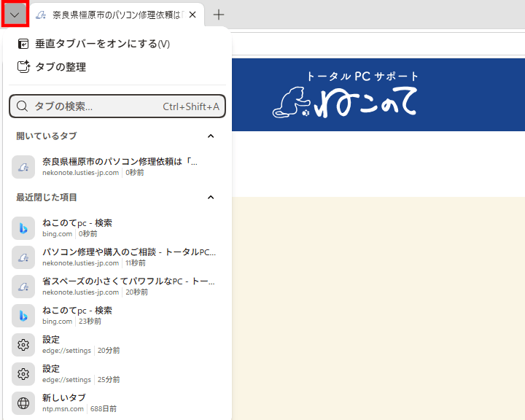Turn on vertical tab bar 垂直タブバーをオンにする
Image resolution: width=525 pixels, height=420 pixels.
[117, 44]
